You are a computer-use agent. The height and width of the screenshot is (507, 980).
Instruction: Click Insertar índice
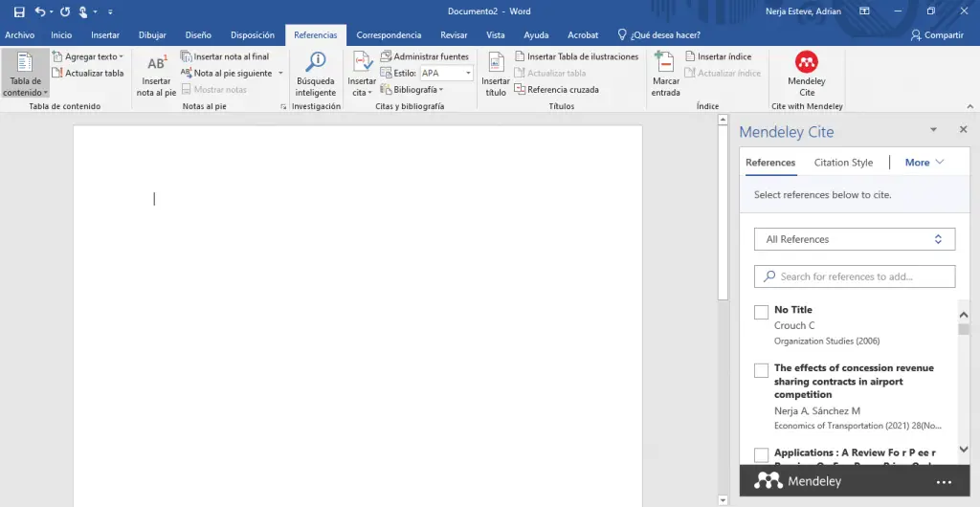click(x=718, y=56)
